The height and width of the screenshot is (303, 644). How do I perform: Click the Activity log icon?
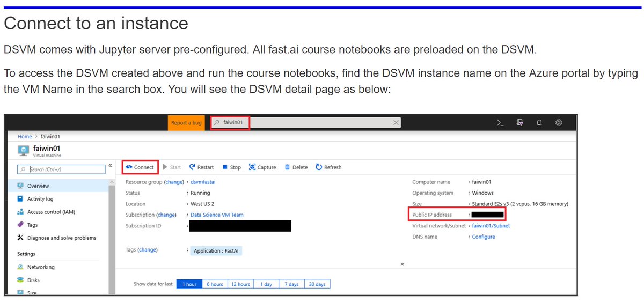[20, 199]
